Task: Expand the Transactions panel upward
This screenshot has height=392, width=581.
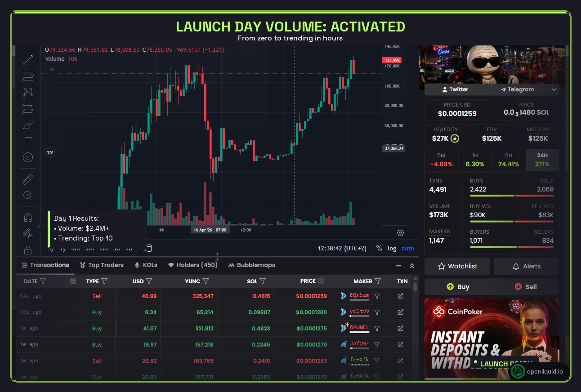Action: point(412,265)
